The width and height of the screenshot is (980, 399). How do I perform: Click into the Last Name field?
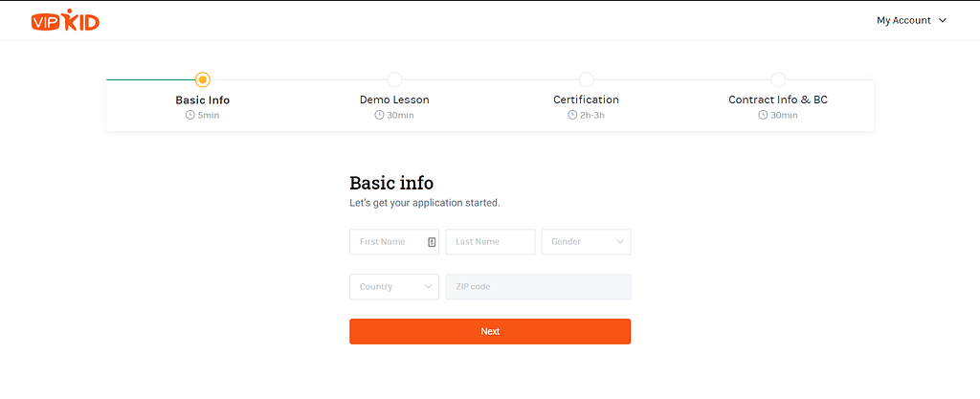[490, 242]
